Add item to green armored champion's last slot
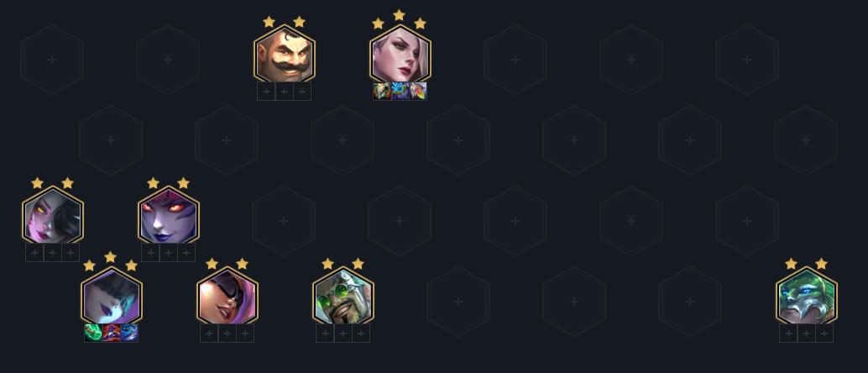 [x=824, y=334]
